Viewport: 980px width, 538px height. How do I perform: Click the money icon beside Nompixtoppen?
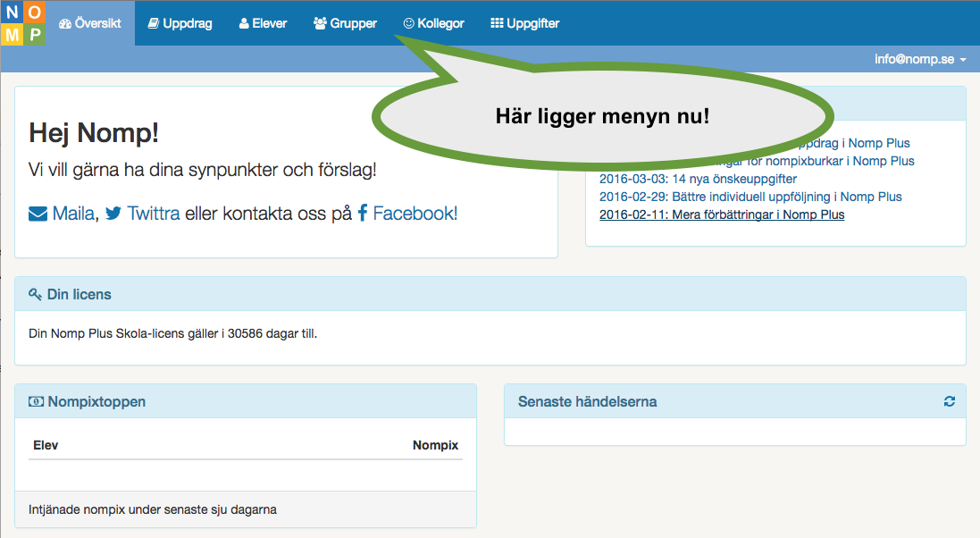tap(36, 401)
